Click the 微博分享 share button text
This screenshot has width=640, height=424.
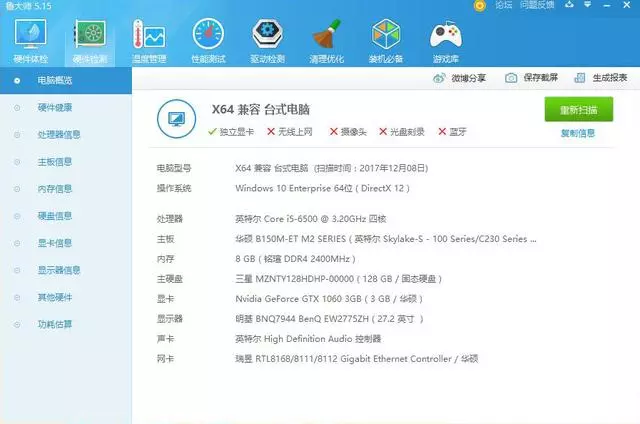469,78
